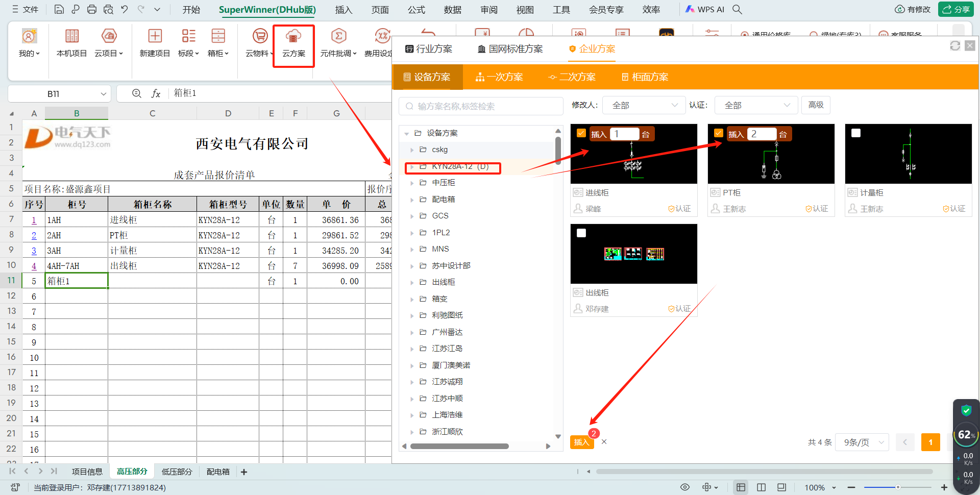This screenshot has width=980, height=495.
Task: Open 云方案 cloud schemes
Action: (x=293, y=43)
